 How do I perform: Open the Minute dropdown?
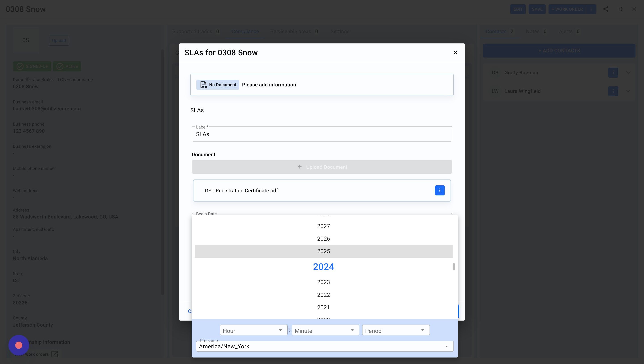(325, 330)
